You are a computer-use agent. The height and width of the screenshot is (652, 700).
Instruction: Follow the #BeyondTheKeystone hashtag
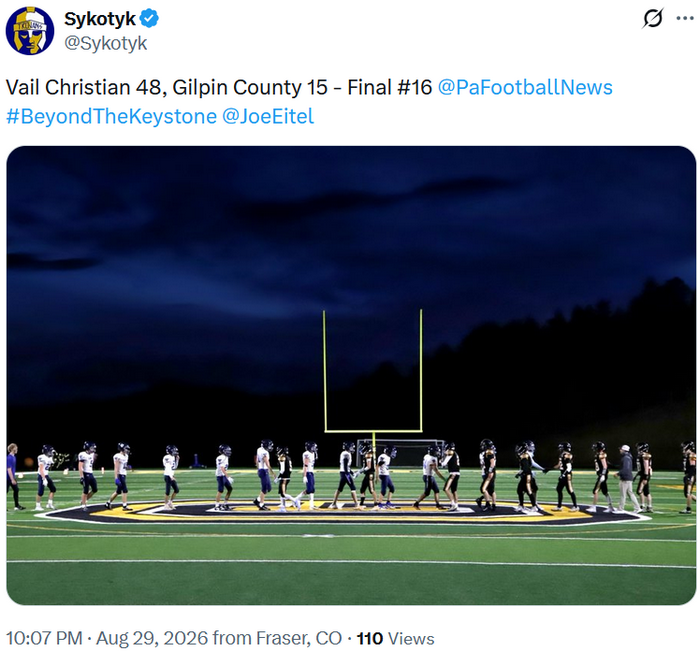(112, 117)
